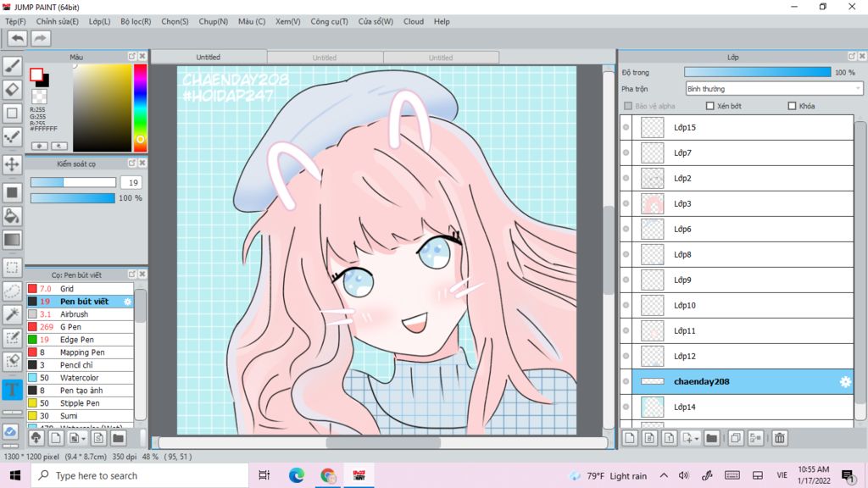Enable the Khóa checkbox
Image resolution: width=868 pixels, height=488 pixels.
[792, 106]
